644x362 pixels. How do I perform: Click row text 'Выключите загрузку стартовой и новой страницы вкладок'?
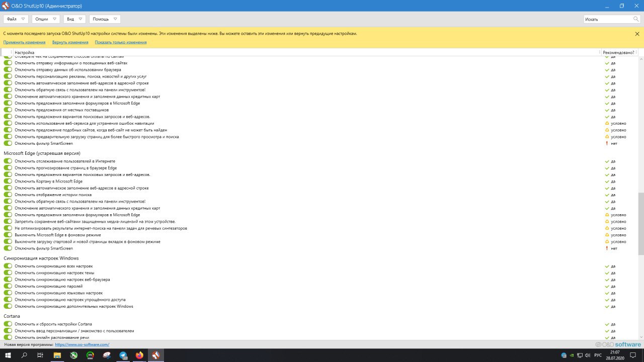point(88,242)
